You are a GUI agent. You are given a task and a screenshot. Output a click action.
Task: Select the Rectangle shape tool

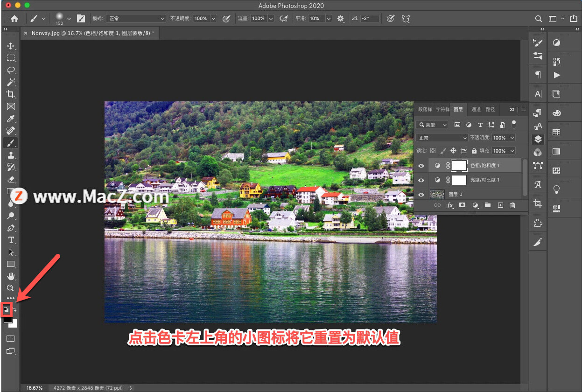10,264
